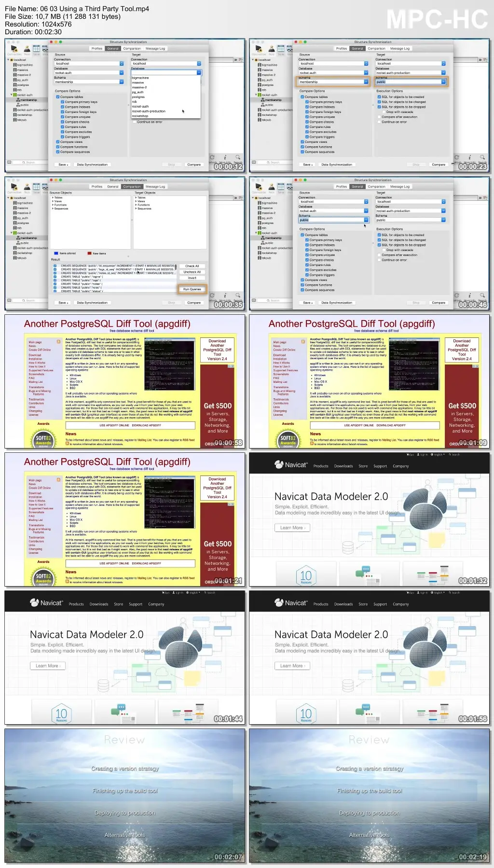Enable Continue on error in the 00:00:12 frame
494x868 pixels.
(135, 122)
